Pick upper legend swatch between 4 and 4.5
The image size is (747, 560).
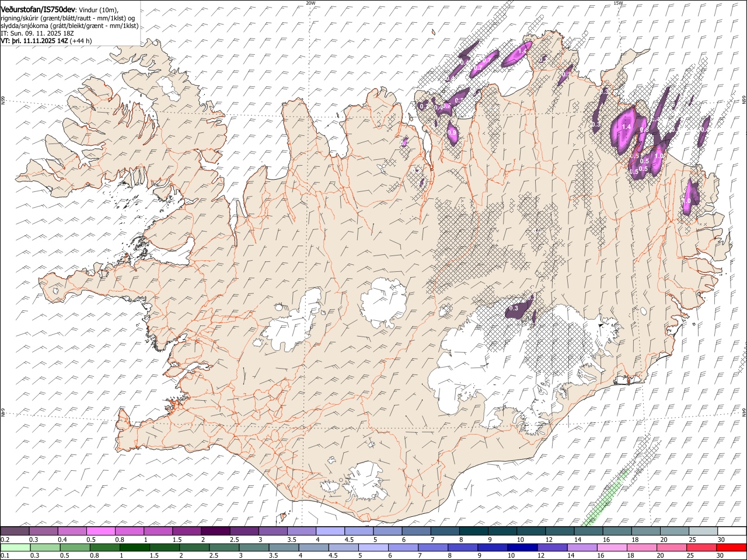pos(330,531)
